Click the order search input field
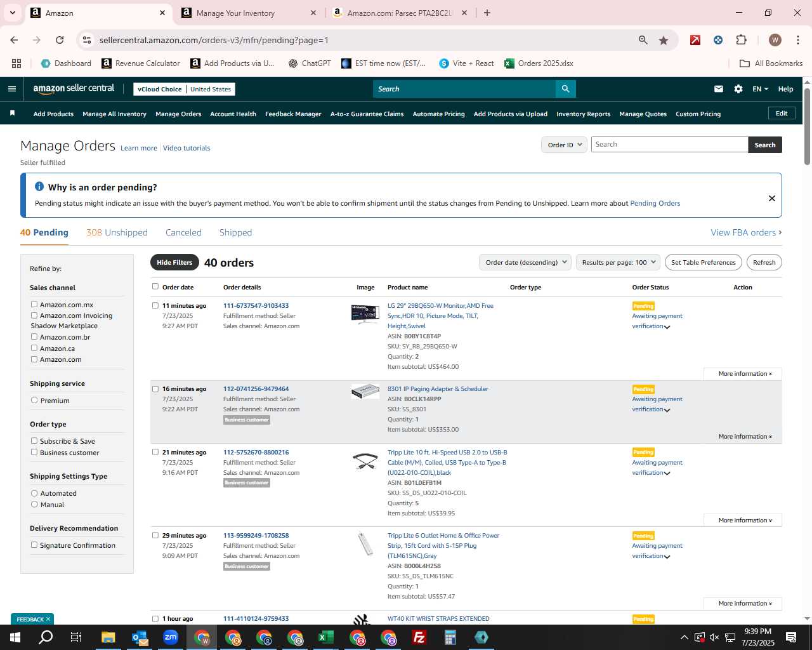This screenshot has width=812, height=650. [x=669, y=145]
